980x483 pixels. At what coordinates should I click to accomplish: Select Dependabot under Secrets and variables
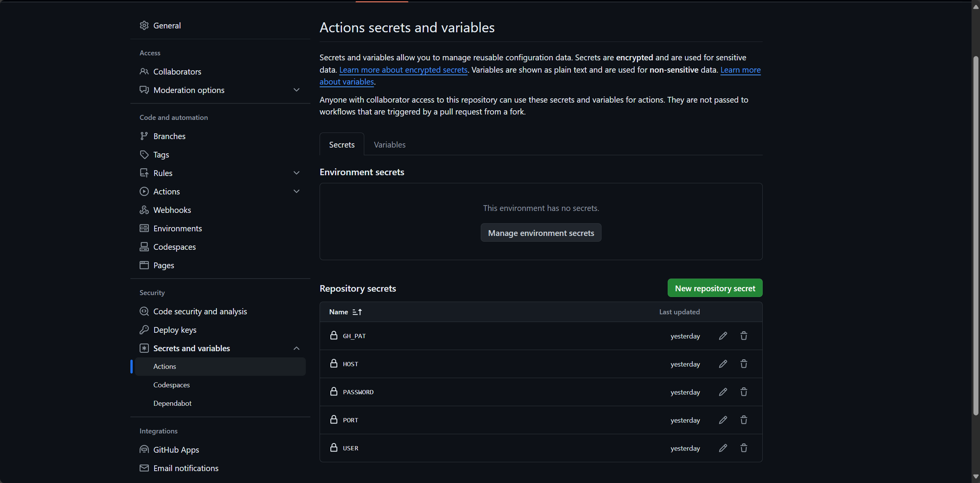[172, 403]
